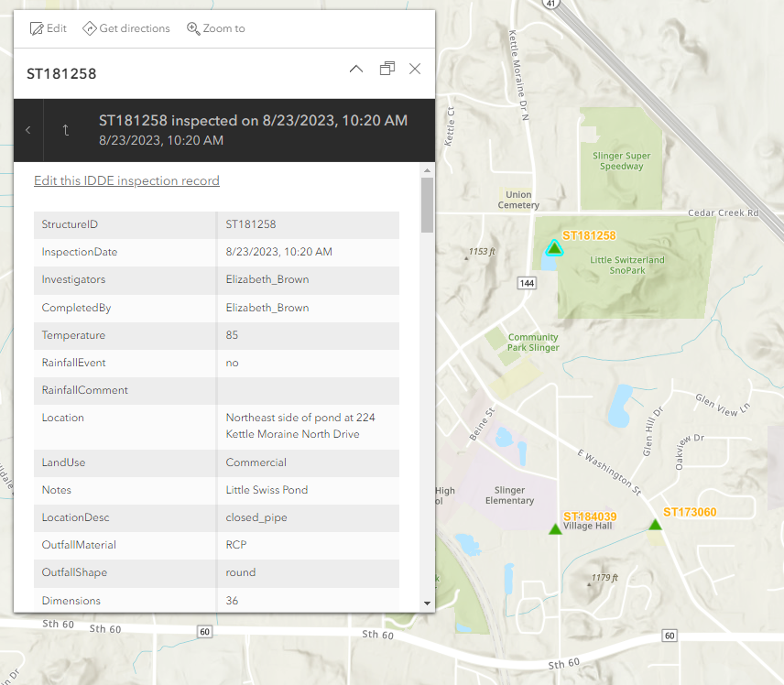Select the ST184039 green triangle marker
Viewport: 784px width, 685px height.
click(x=555, y=529)
